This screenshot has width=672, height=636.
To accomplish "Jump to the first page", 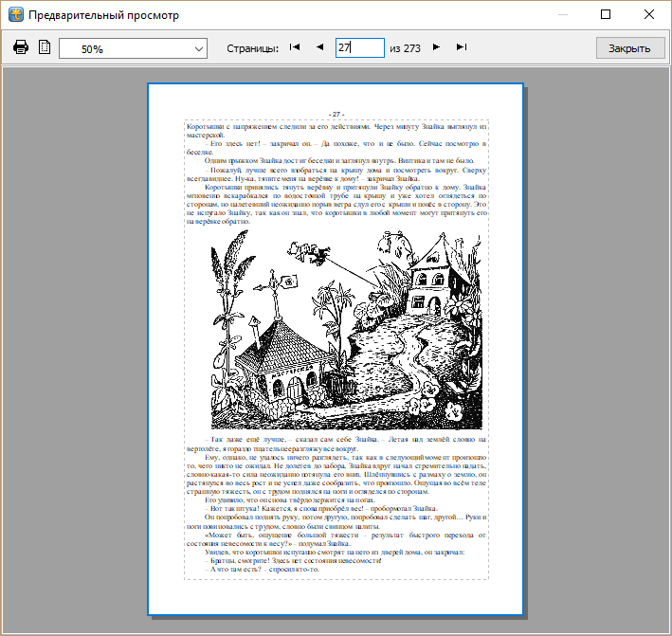I will [x=295, y=47].
